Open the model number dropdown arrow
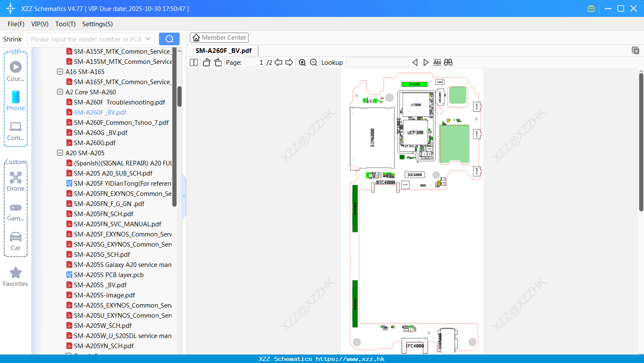The image size is (644, 363). click(x=148, y=39)
